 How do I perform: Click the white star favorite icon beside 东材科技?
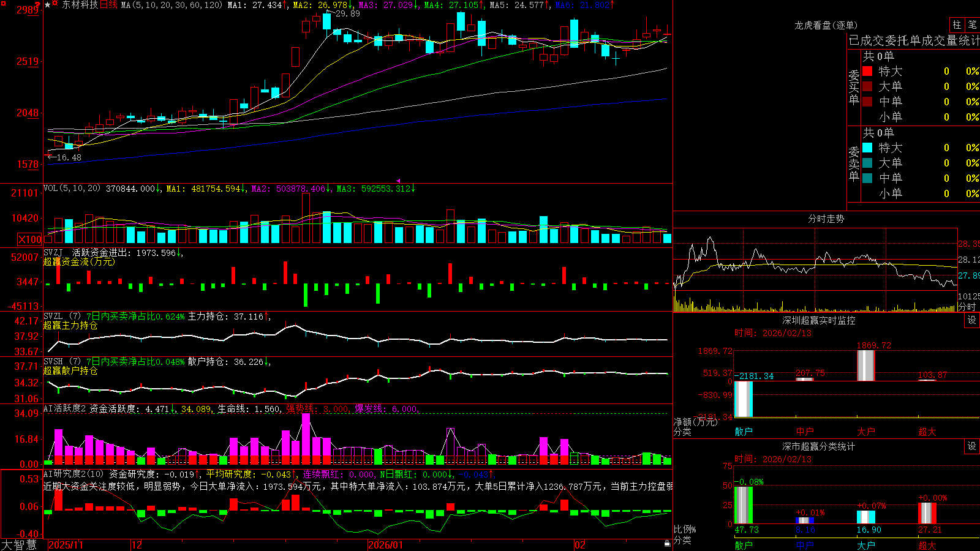[x=47, y=5]
